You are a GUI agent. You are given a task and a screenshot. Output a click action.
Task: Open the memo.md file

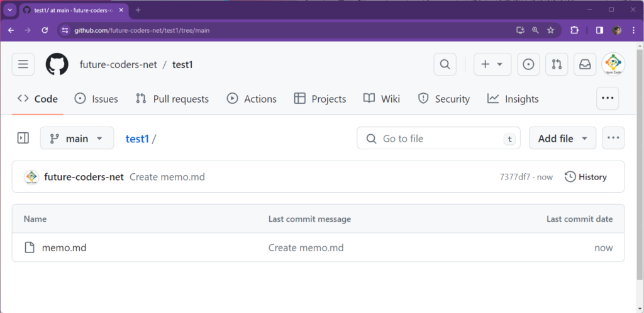(64, 248)
